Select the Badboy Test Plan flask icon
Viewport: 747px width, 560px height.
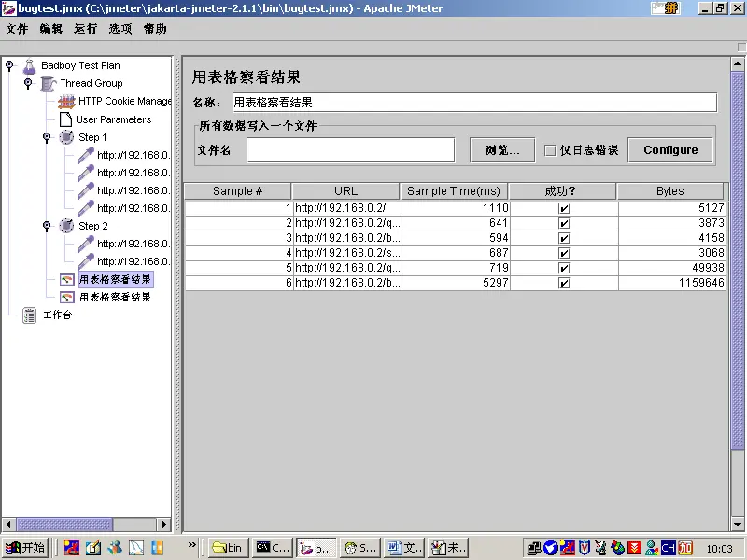(x=30, y=66)
